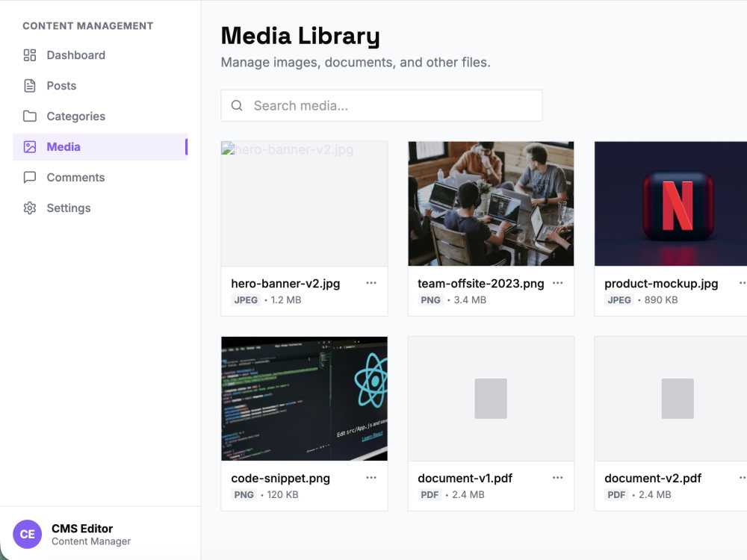This screenshot has height=560, width=747.
Task: Open Settings from the sidebar
Action: [100, 208]
